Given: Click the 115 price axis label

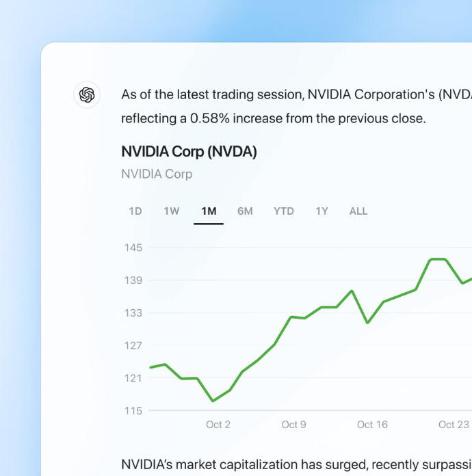Looking at the screenshot, I should click(133, 411).
